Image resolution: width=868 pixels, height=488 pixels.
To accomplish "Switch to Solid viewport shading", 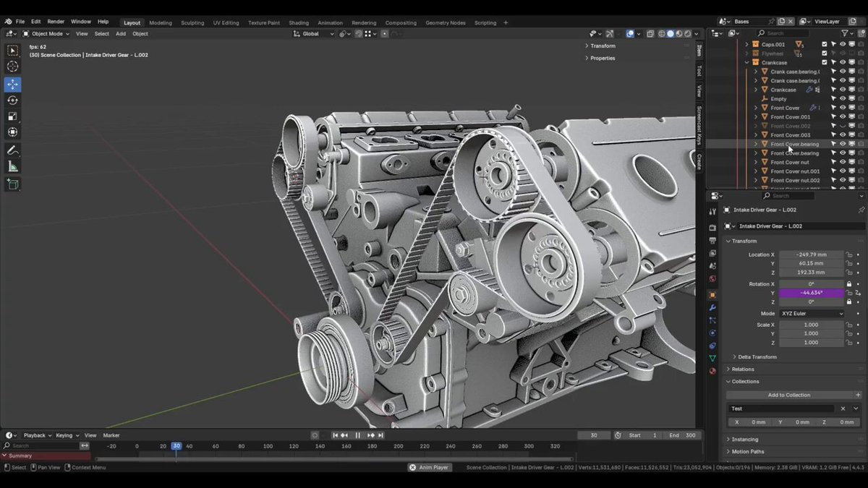I will [670, 33].
